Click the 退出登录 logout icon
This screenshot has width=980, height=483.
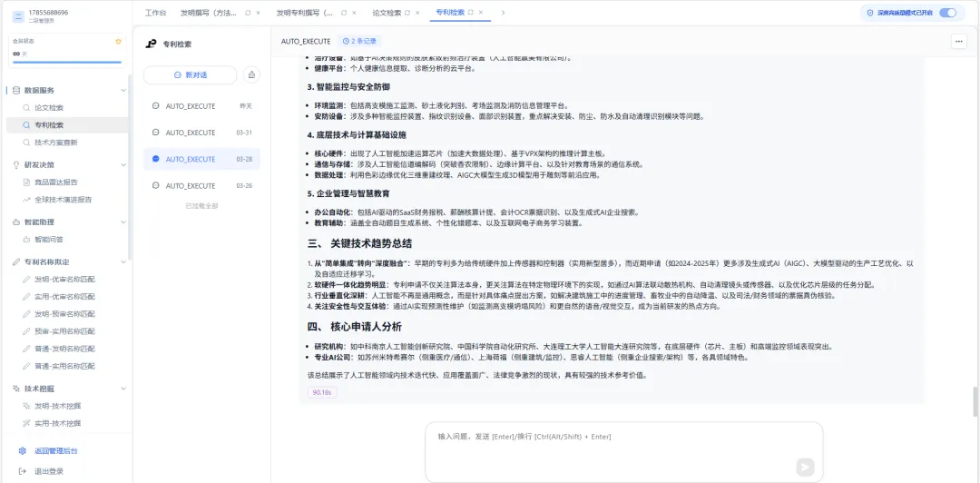(23, 471)
